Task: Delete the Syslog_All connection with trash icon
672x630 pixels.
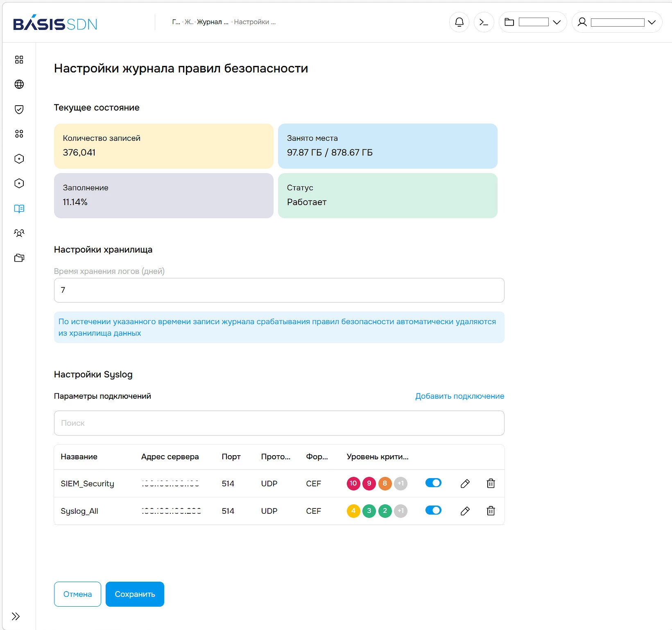Action: coord(491,510)
